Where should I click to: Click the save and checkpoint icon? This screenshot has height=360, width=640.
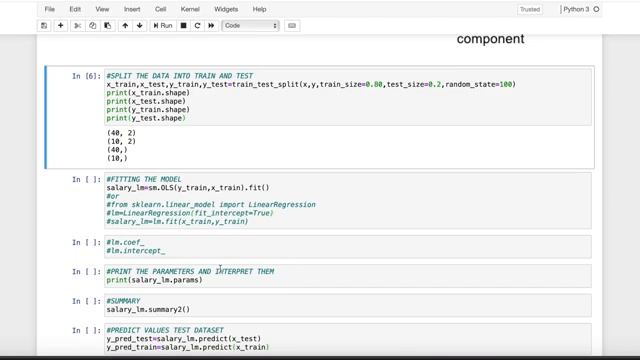point(44,26)
